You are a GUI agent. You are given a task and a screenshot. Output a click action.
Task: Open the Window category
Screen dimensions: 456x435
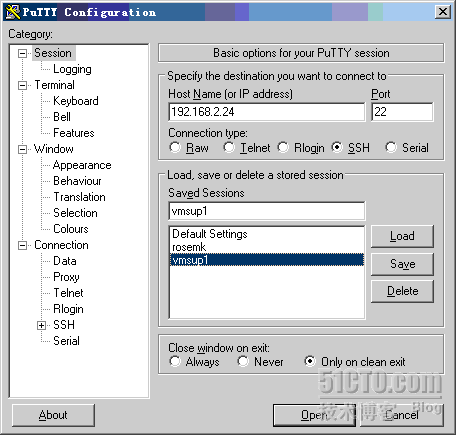[54, 149]
